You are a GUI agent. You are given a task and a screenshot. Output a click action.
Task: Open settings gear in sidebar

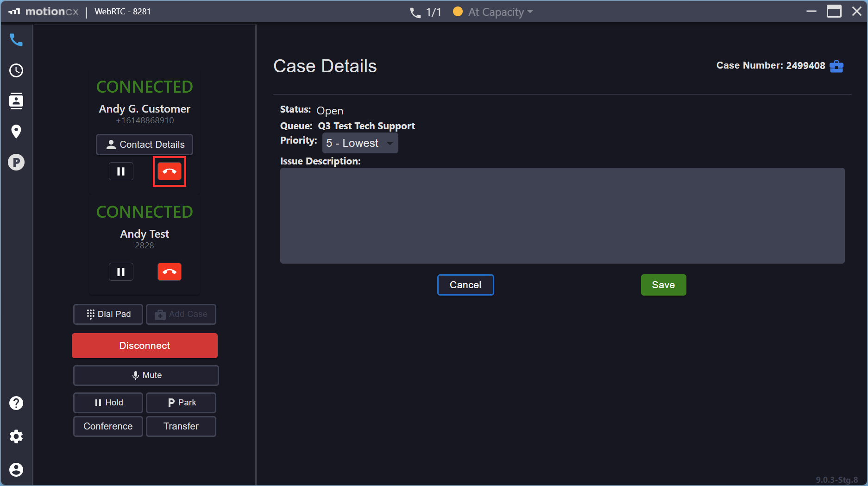tap(16, 436)
